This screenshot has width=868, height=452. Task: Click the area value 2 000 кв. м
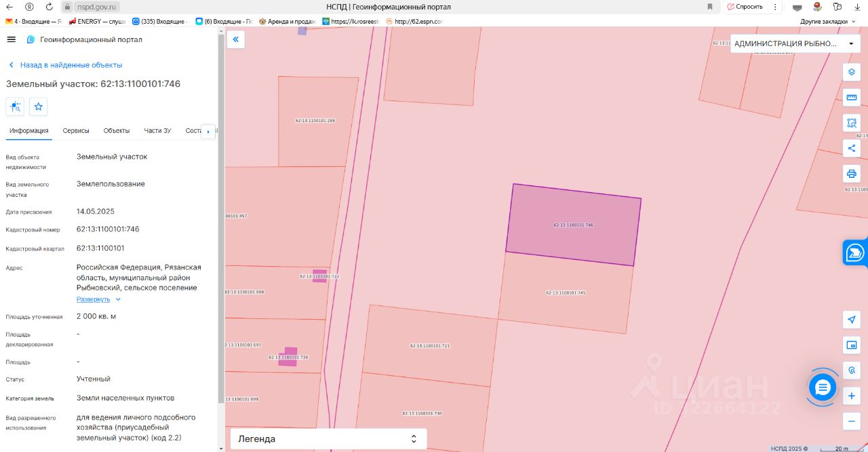96,316
